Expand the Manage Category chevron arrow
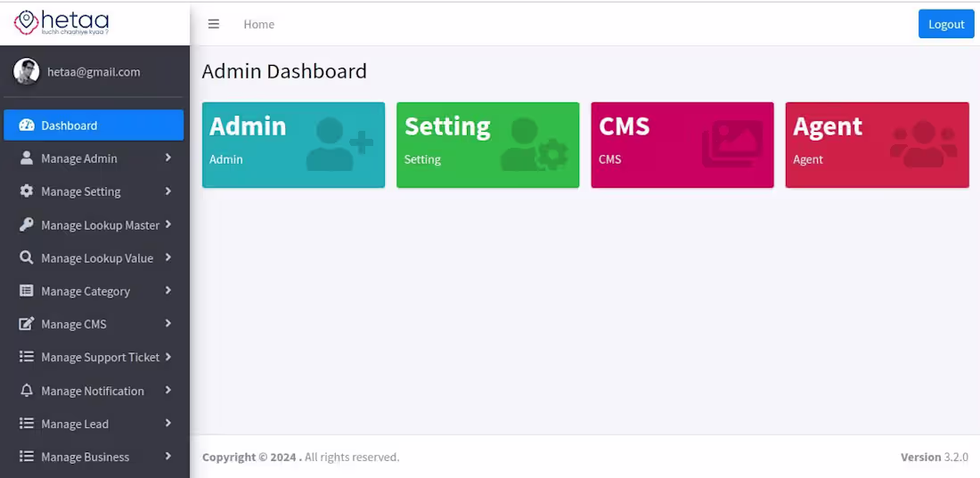980x478 pixels. 167,291
